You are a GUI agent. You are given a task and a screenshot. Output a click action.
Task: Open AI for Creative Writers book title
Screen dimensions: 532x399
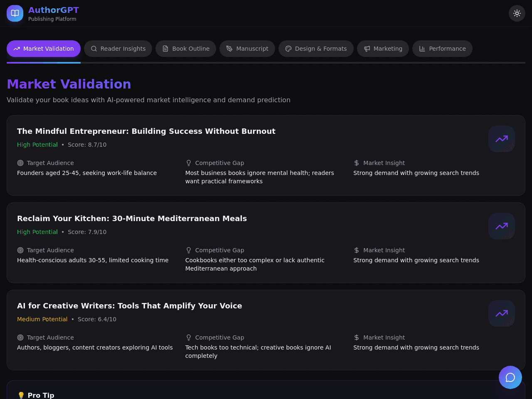point(130,306)
